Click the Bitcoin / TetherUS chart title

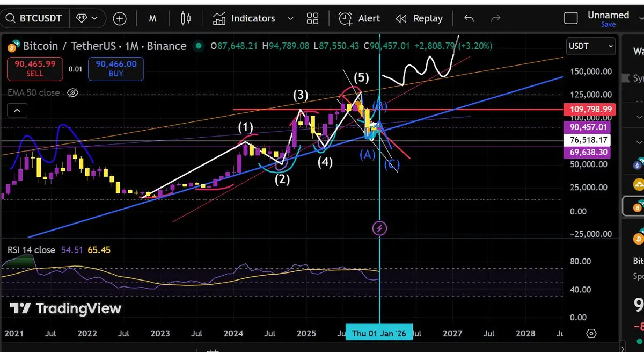[x=105, y=46]
